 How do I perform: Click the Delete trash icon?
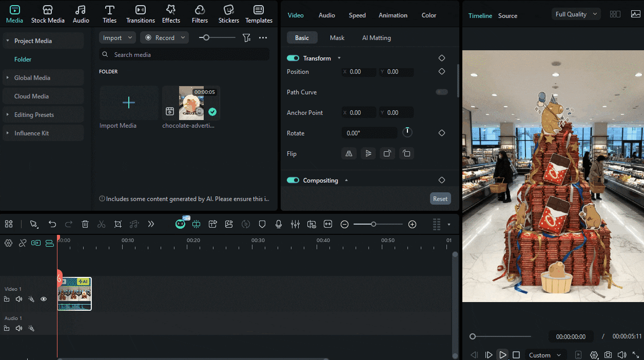[x=85, y=224]
